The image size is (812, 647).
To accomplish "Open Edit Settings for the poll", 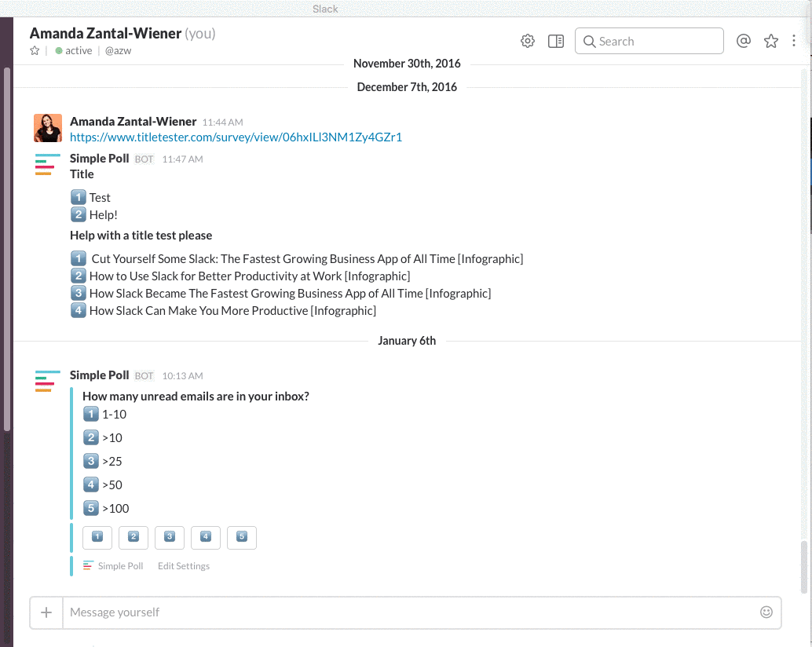I will pyautogui.click(x=184, y=566).
